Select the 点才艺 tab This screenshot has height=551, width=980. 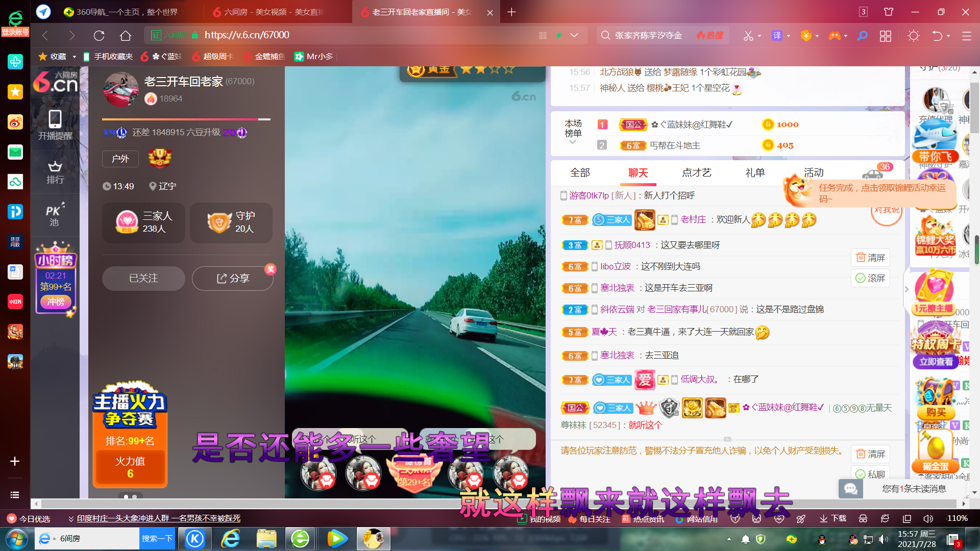(696, 172)
